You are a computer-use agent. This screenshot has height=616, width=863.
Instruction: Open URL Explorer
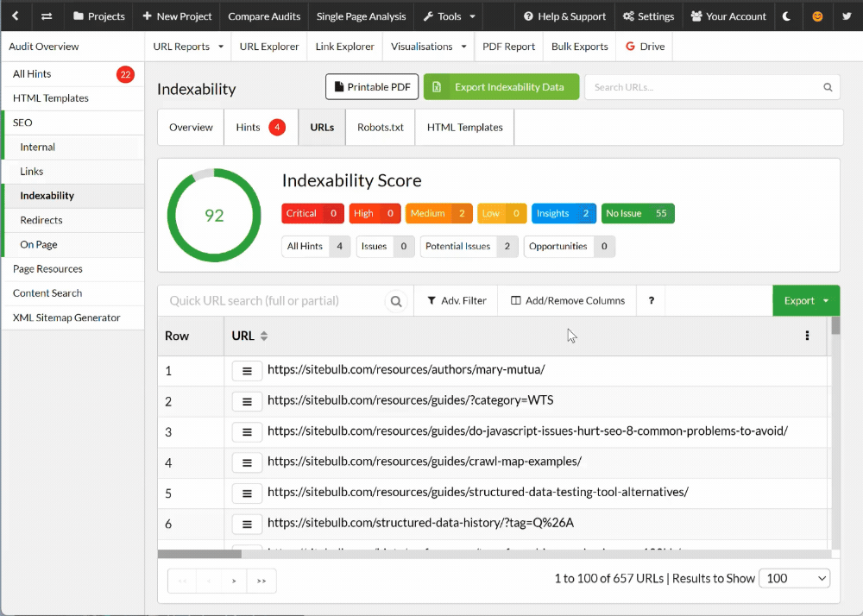point(269,47)
